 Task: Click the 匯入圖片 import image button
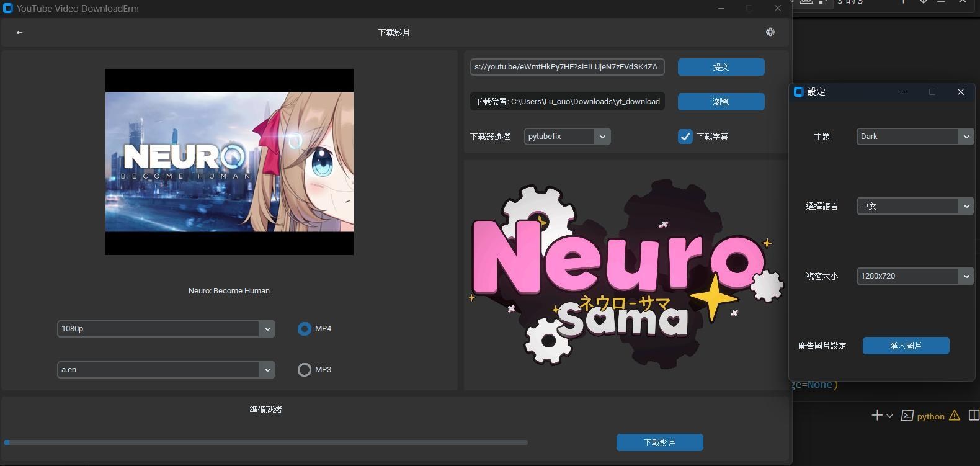click(906, 346)
